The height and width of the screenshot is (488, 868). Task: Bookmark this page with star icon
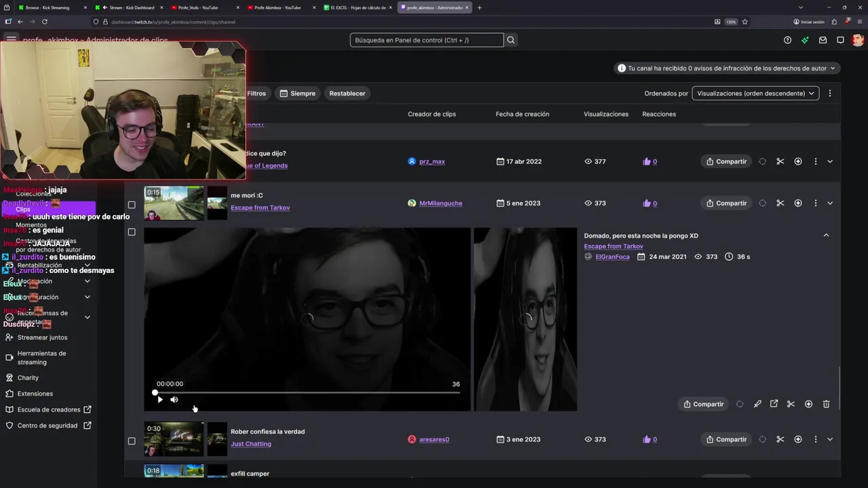pyautogui.click(x=745, y=22)
